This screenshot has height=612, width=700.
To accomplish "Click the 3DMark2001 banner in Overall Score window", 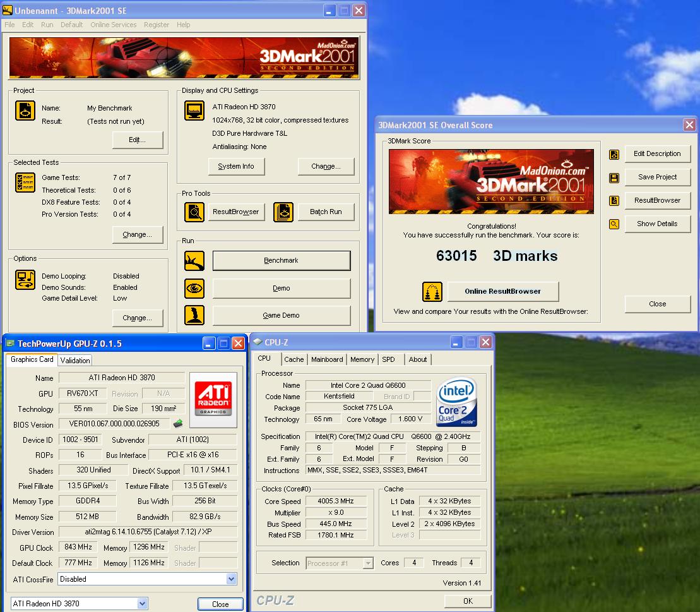I will [x=491, y=181].
